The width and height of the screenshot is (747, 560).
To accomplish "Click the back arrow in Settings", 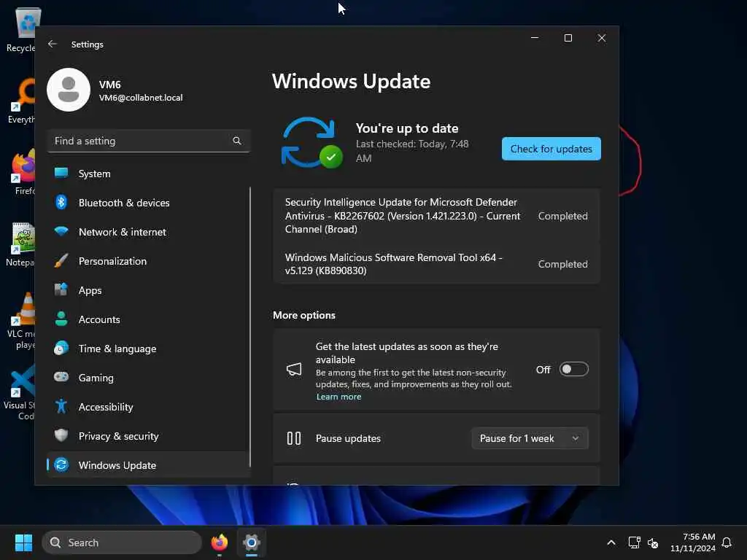I will pyautogui.click(x=53, y=44).
